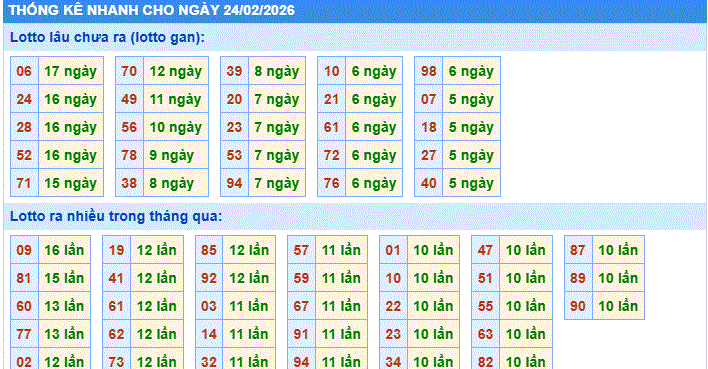Select '13 lần' cell beside number 77
Image resolution: width=708 pixels, height=369 pixels.
65,334
